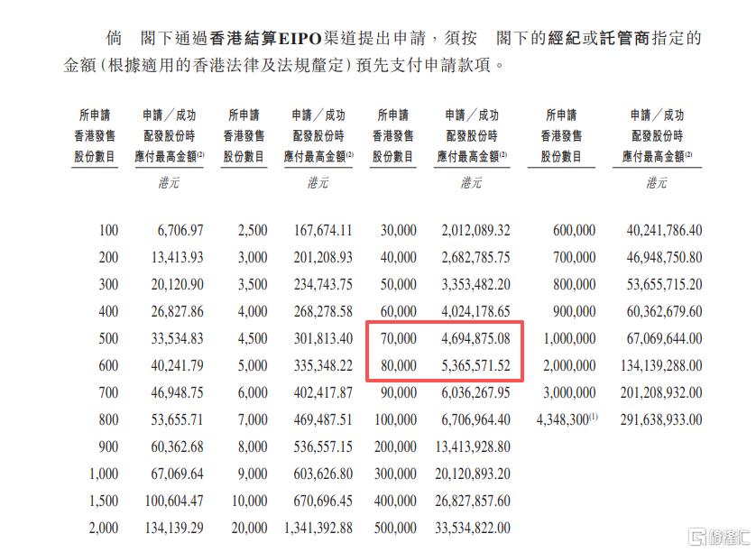
Task: Select the amount 13,413,928.80
Action: tap(473, 446)
